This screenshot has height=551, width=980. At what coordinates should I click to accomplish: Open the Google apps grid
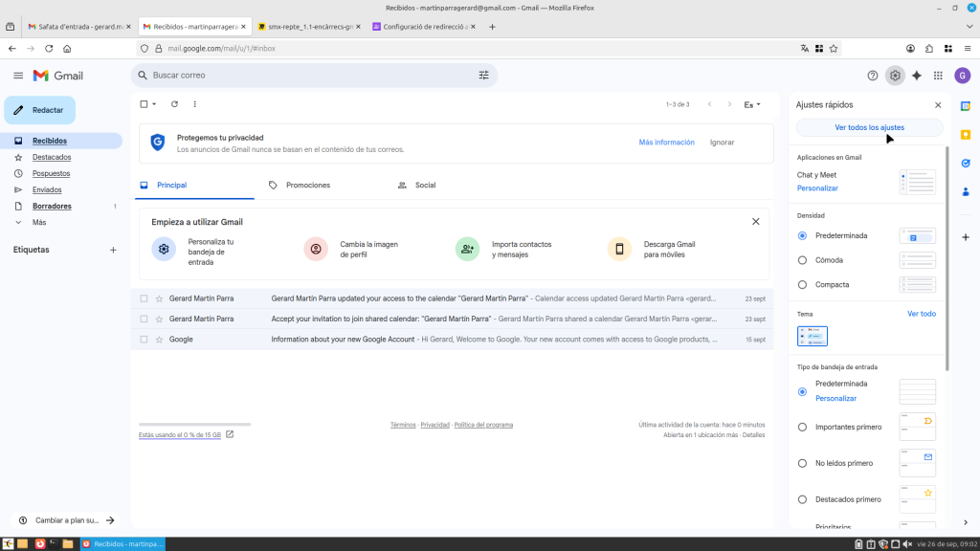(938, 76)
